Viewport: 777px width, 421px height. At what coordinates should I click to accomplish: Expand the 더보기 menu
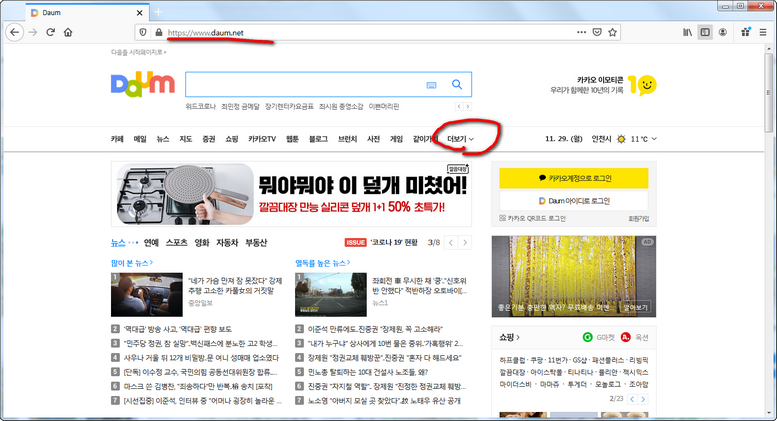tap(460, 139)
